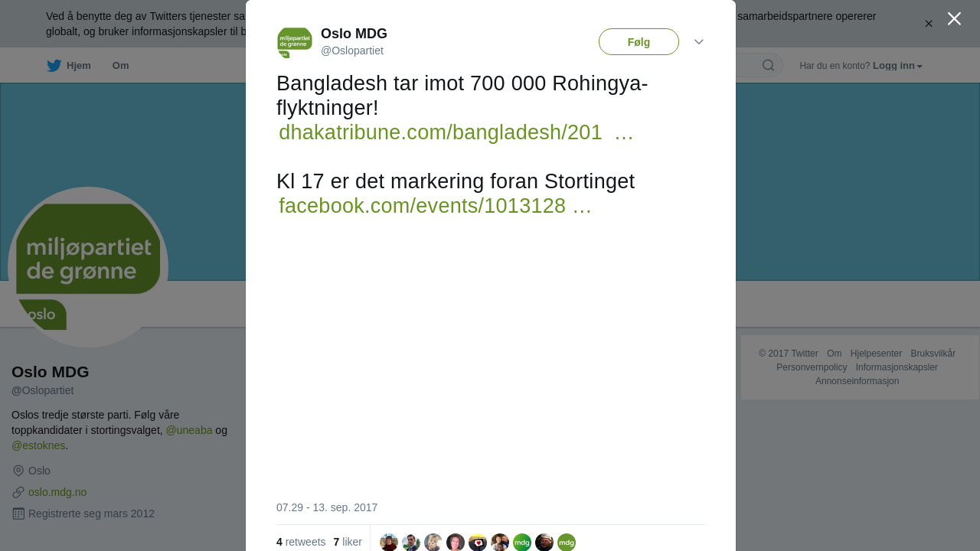The image size is (980, 551).
Task: Open the dhakatribune.com article link
Action: (x=456, y=132)
